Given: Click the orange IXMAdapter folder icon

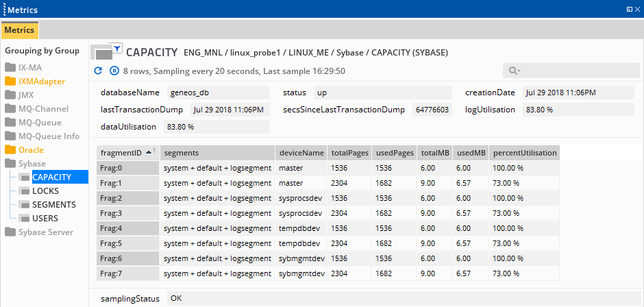Looking at the screenshot, I should coord(10,82).
